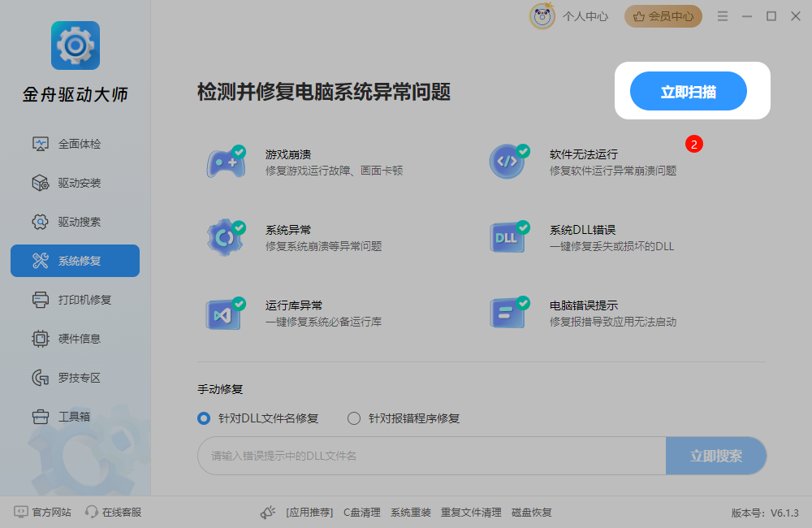Open 官方网站 link

(42, 512)
